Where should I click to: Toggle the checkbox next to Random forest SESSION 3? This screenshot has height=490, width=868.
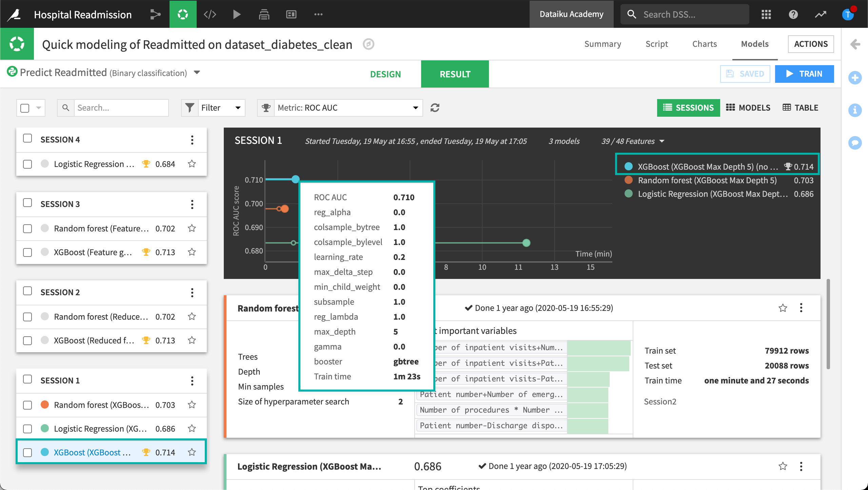tap(28, 227)
